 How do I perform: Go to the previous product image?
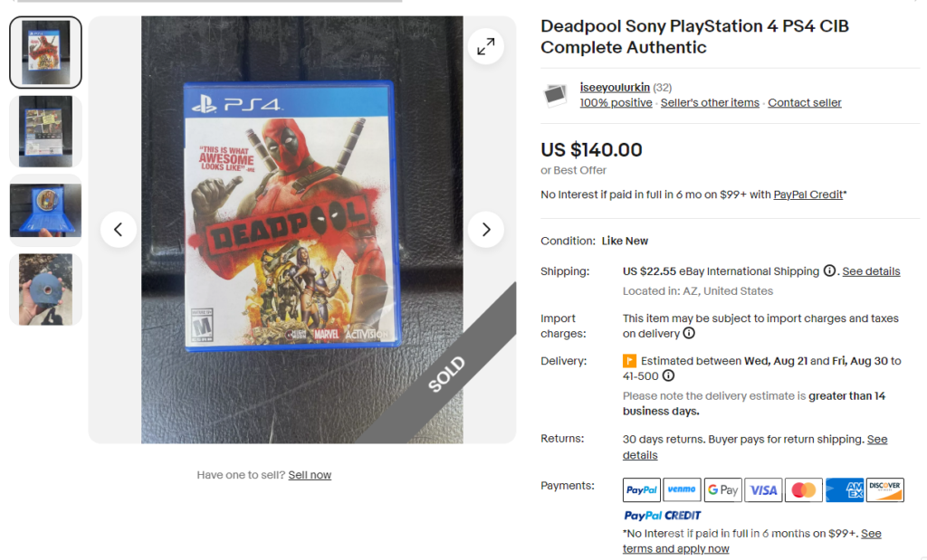click(x=119, y=230)
